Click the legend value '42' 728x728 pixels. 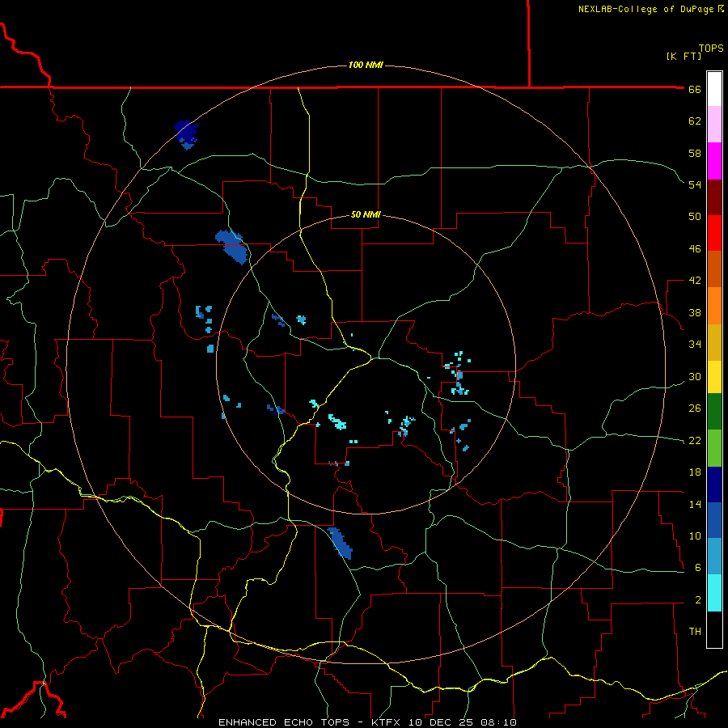tap(695, 281)
